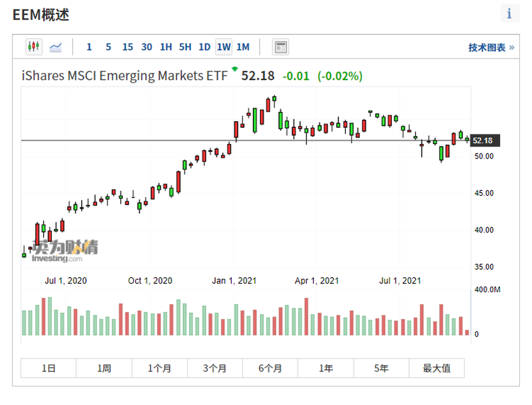Viewport: 532px width, 405px height.
Task: Click the EEM概述 heading
Action: click(41, 15)
